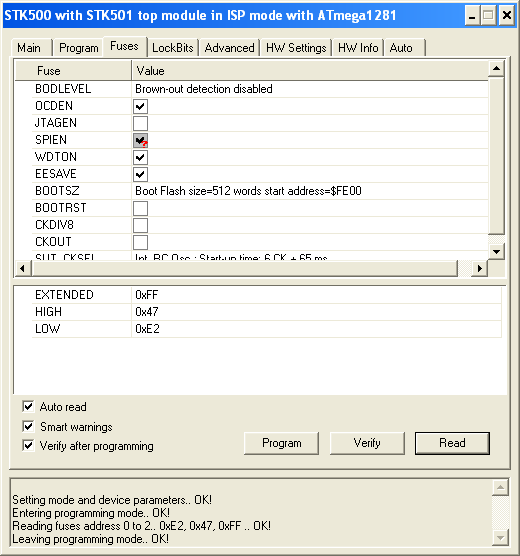This screenshot has height=556, width=520.
Task: Click the Fuse column header
Action: tap(73, 71)
